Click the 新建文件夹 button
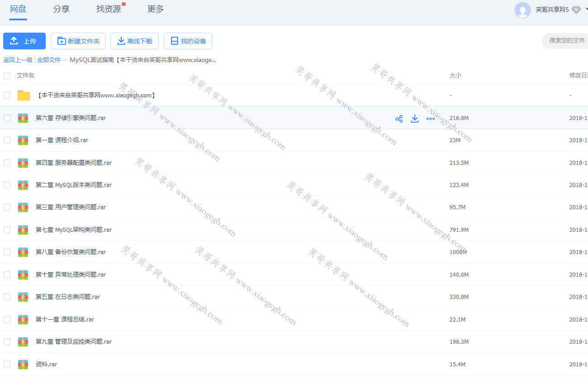The height and width of the screenshot is (389, 588). 78,41
